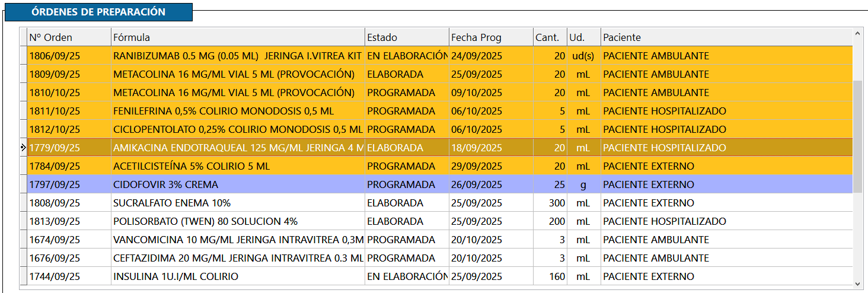
Task: Click the vertical scrollbar thumb of the orders table
Action: click(x=858, y=137)
